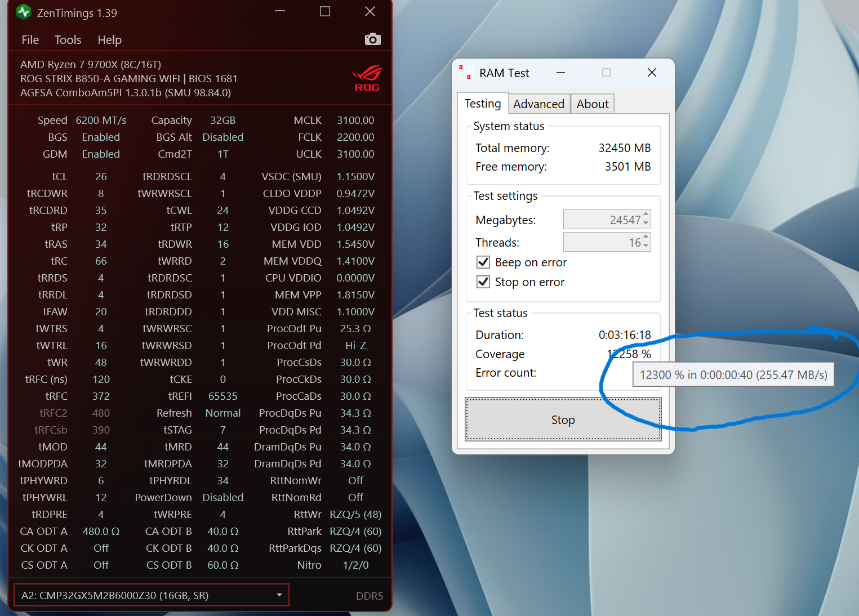Close the ZenTimings window
The height and width of the screenshot is (616, 859).
[x=370, y=11]
